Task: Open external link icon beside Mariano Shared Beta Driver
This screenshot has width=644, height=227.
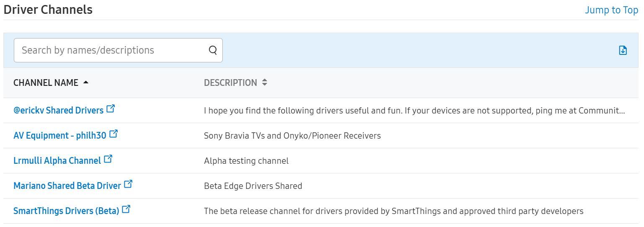Action: [x=128, y=184]
